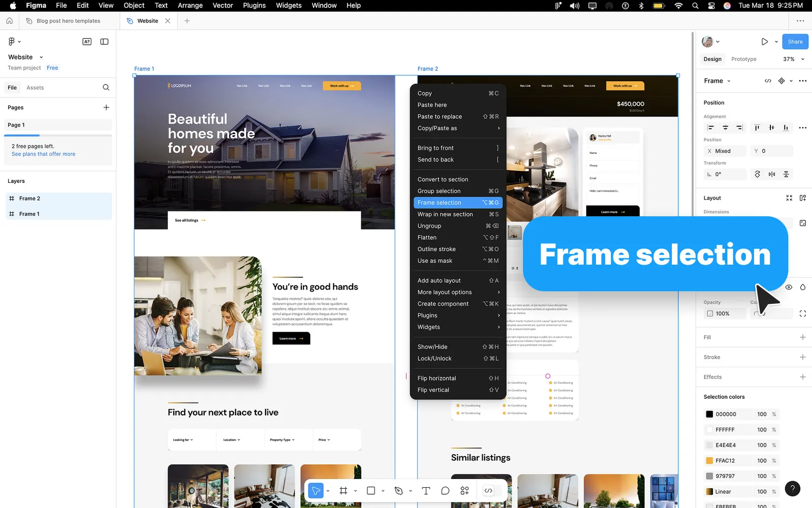This screenshot has width=812, height=508.
Task: Toggle layer visibility eye icon
Action: point(789,287)
